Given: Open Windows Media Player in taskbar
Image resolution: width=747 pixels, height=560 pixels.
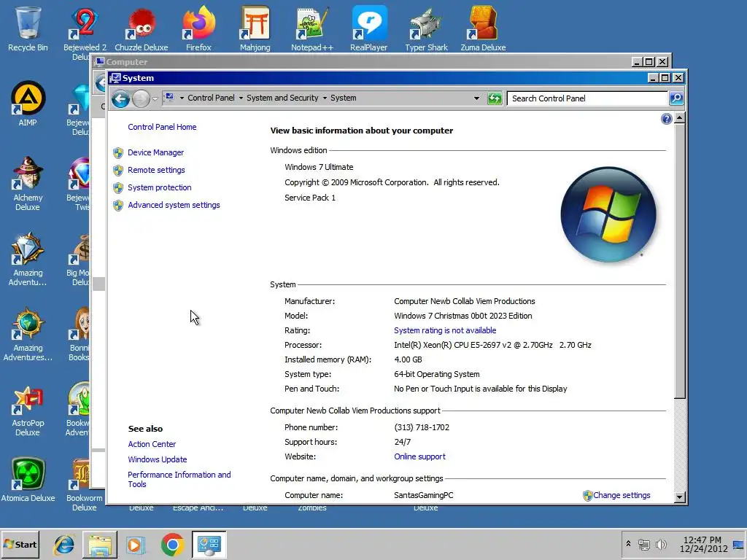Looking at the screenshot, I should pyautogui.click(x=135, y=544).
